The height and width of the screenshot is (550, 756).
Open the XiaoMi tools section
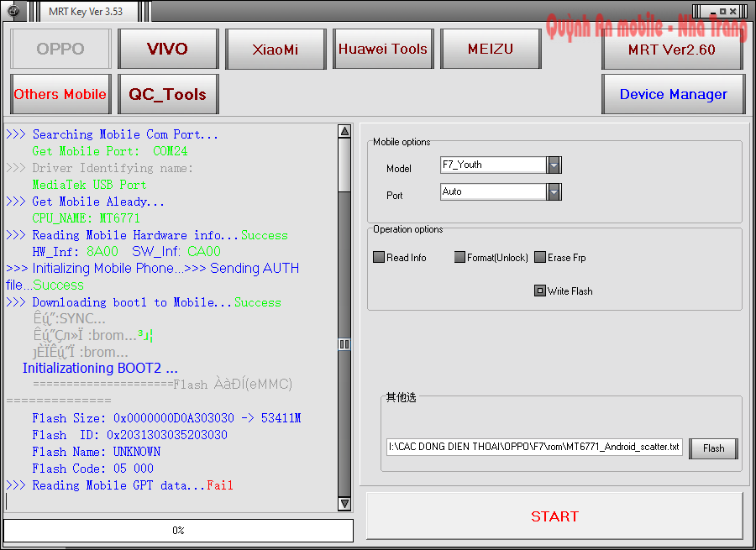(x=276, y=49)
